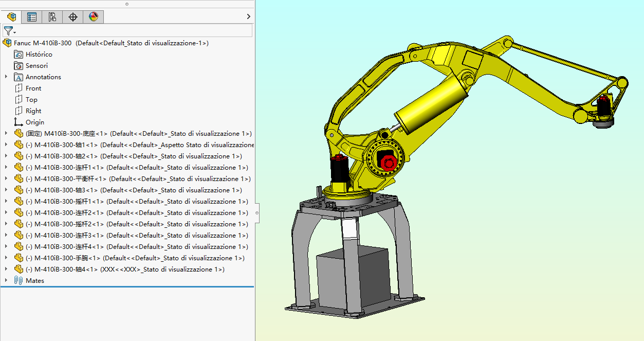Select the Fanuc M-410iB-300 assembly name
This screenshot has height=341, width=644.
pyautogui.click(x=43, y=43)
